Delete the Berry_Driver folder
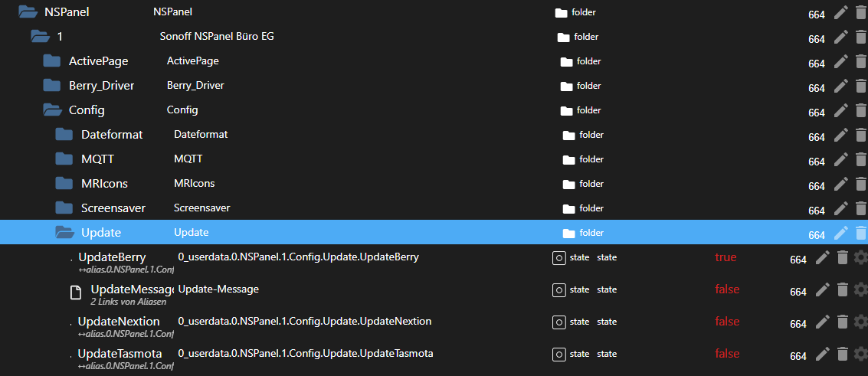The height and width of the screenshot is (376, 868). pos(860,86)
